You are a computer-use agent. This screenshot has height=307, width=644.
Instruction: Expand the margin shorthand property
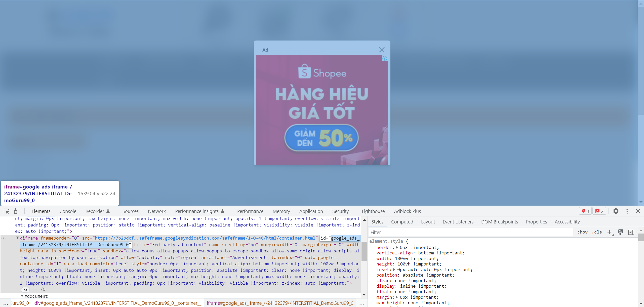click(x=397, y=297)
